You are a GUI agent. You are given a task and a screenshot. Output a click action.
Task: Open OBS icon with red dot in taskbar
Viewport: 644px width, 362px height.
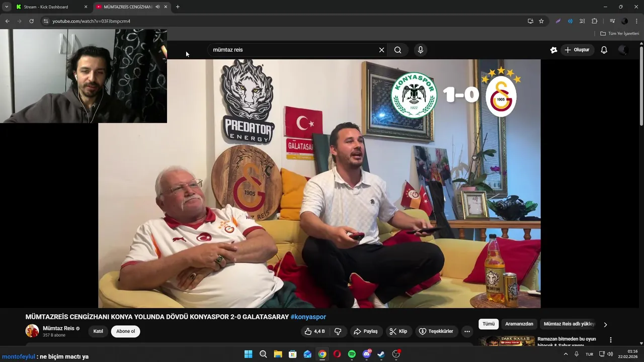coord(396,354)
